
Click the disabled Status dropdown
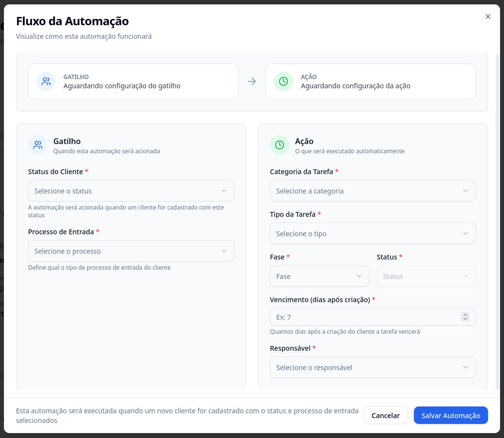[x=425, y=276]
